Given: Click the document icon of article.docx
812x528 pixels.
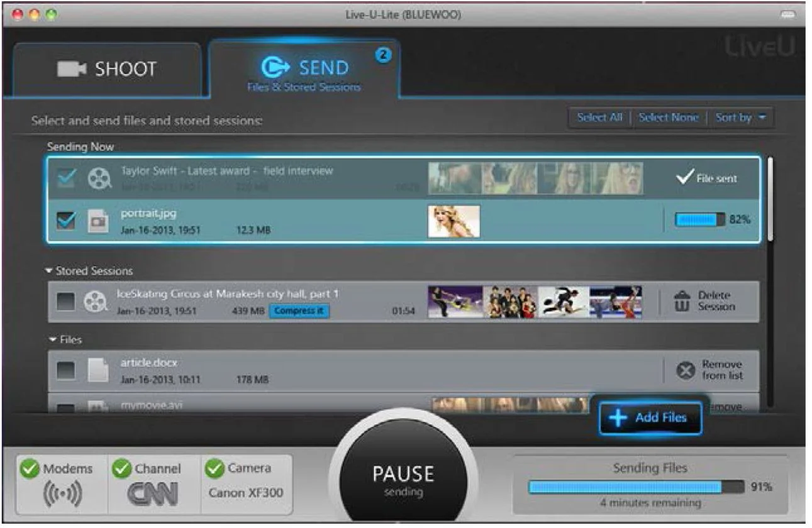Looking at the screenshot, I should [98, 370].
